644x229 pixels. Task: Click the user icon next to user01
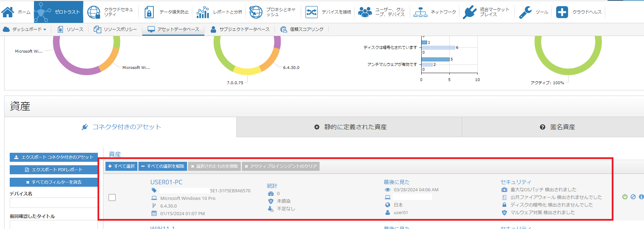click(388, 212)
